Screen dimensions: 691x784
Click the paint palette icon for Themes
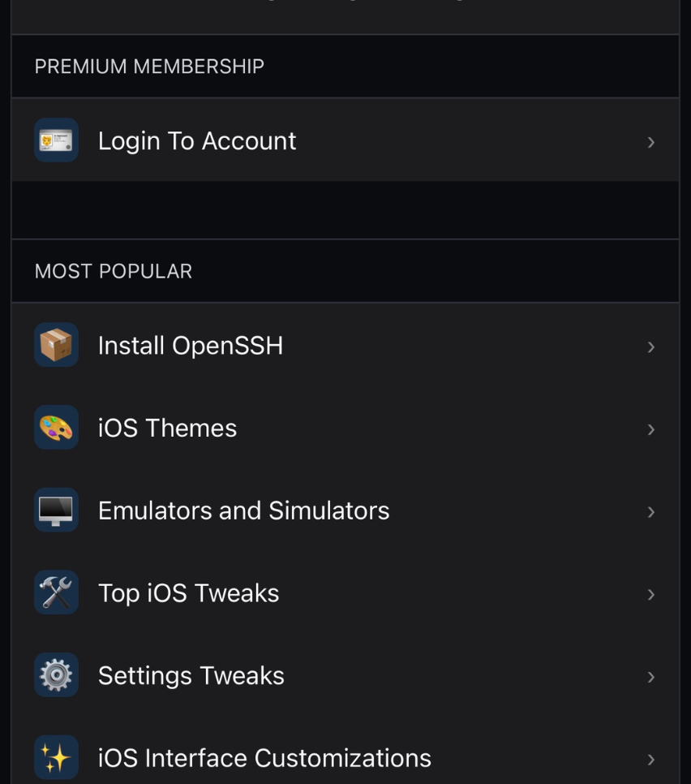coord(56,428)
